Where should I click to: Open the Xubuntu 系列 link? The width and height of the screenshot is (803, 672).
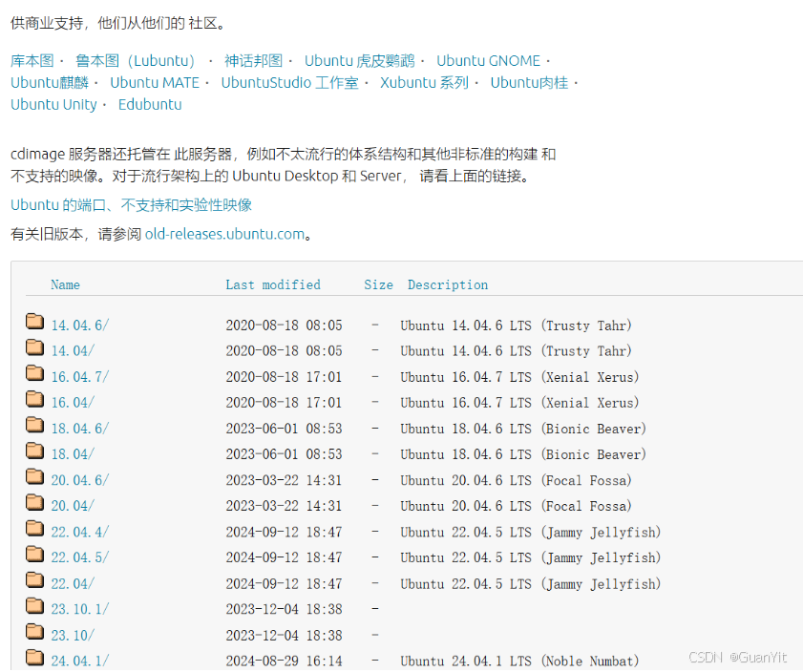coord(424,83)
